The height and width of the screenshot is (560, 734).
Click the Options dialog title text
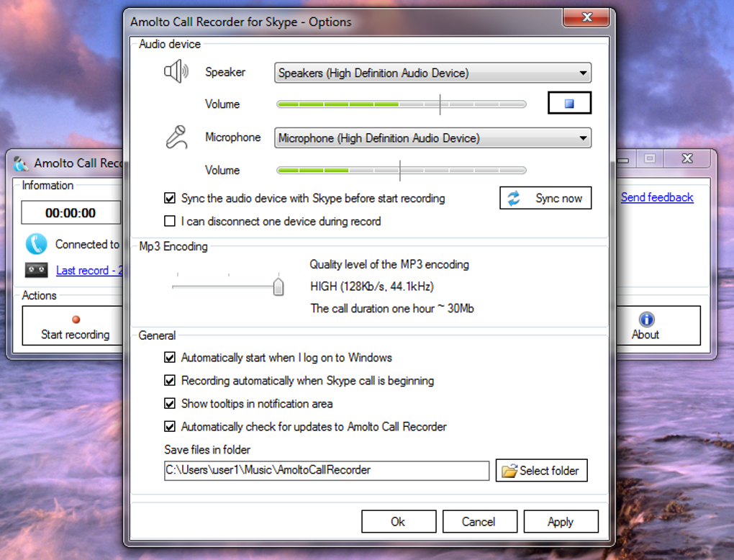pyautogui.click(x=240, y=22)
